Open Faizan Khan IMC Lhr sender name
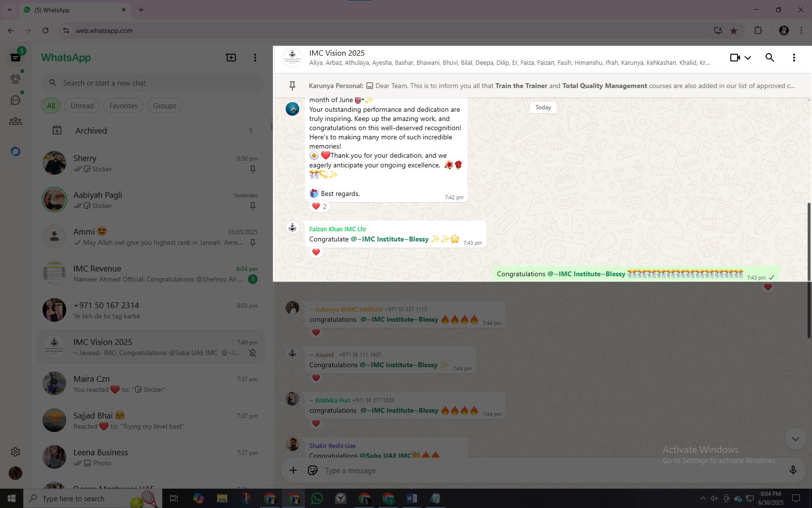The height and width of the screenshot is (508, 812). (x=338, y=229)
